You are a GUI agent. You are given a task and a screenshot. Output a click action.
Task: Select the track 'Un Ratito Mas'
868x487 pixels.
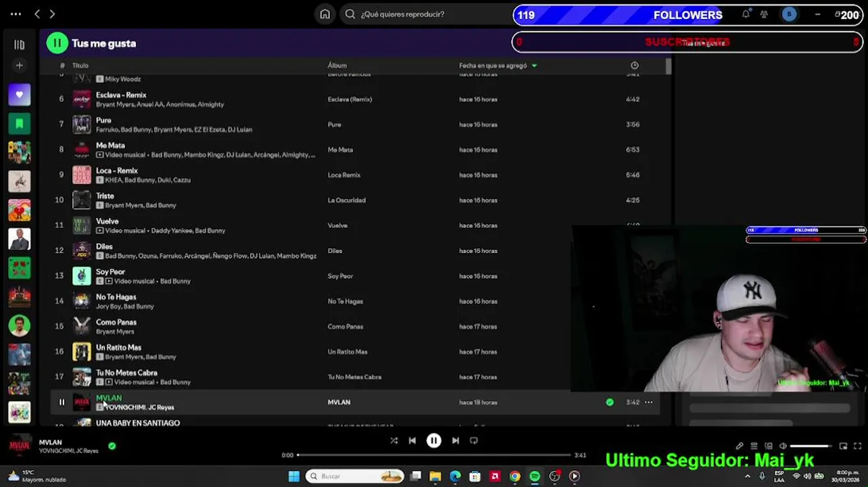pyautogui.click(x=118, y=347)
